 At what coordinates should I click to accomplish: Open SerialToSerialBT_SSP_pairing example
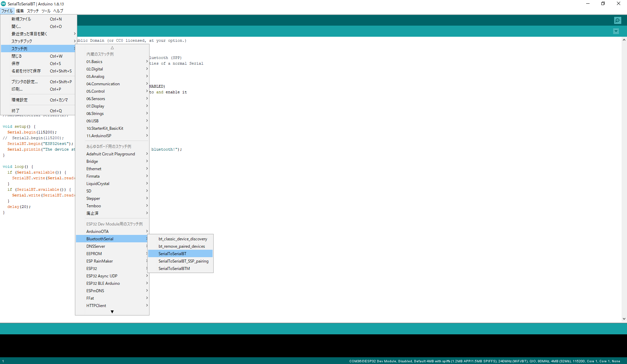(x=181, y=261)
